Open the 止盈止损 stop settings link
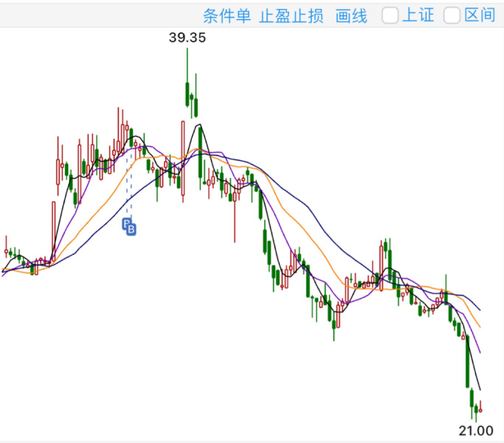The height and width of the screenshot is (443, 504). [x=291, y=16]
